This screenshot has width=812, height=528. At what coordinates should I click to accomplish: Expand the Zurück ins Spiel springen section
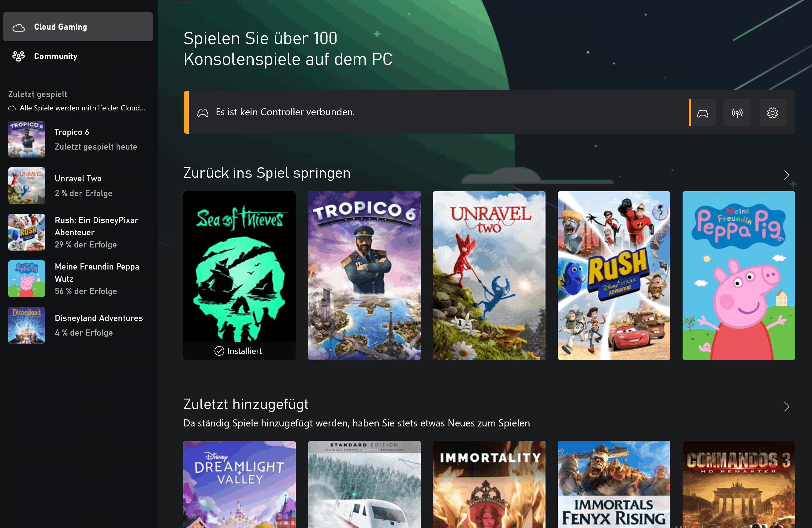787,174
